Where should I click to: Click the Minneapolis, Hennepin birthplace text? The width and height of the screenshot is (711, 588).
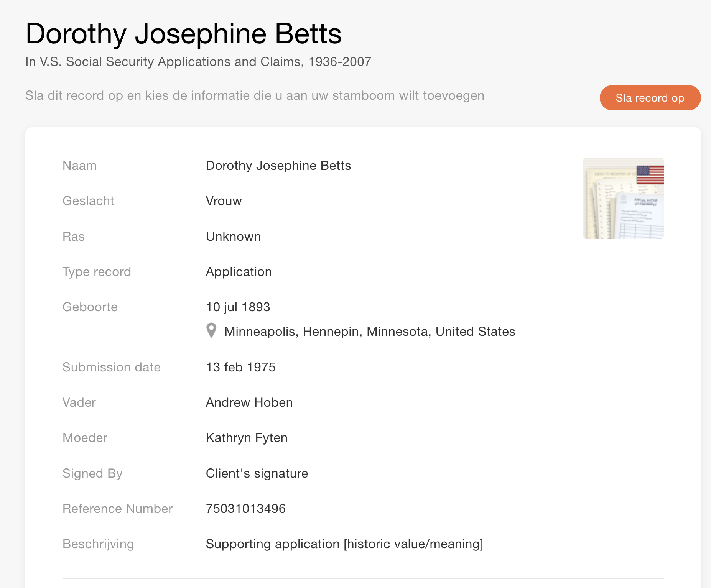click(x=369, y=332)
